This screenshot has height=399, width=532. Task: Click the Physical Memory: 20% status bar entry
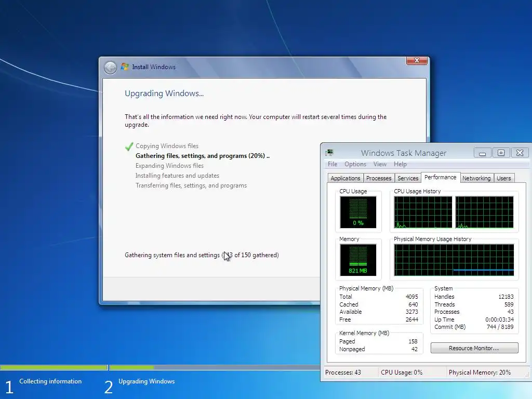(480, 373)
